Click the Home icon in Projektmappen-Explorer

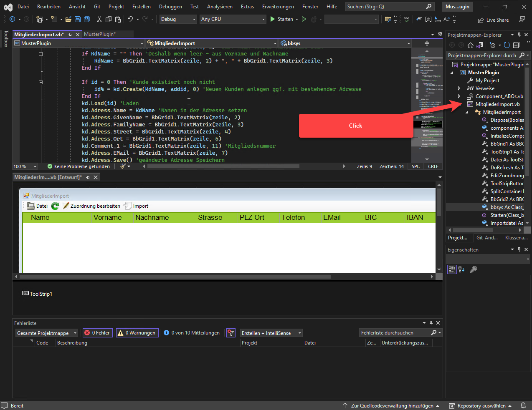pyautogui.click(x=471, y=45)
